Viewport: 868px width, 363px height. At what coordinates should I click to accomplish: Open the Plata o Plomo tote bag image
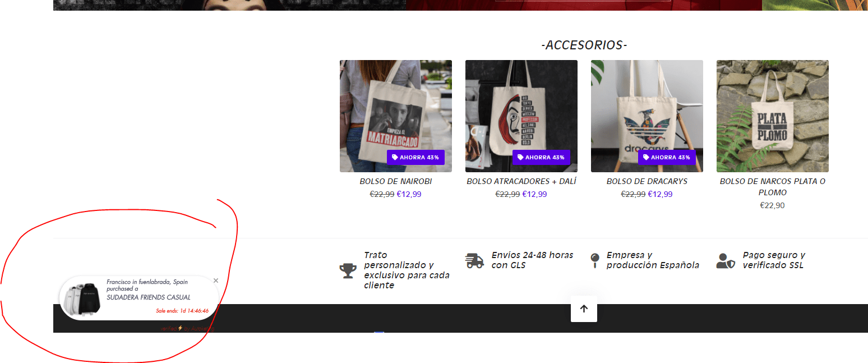tap(773, 116)
